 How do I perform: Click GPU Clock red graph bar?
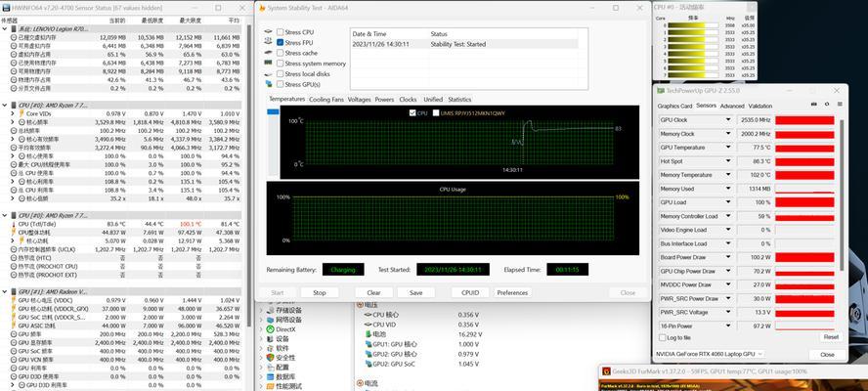coord(804,120)
